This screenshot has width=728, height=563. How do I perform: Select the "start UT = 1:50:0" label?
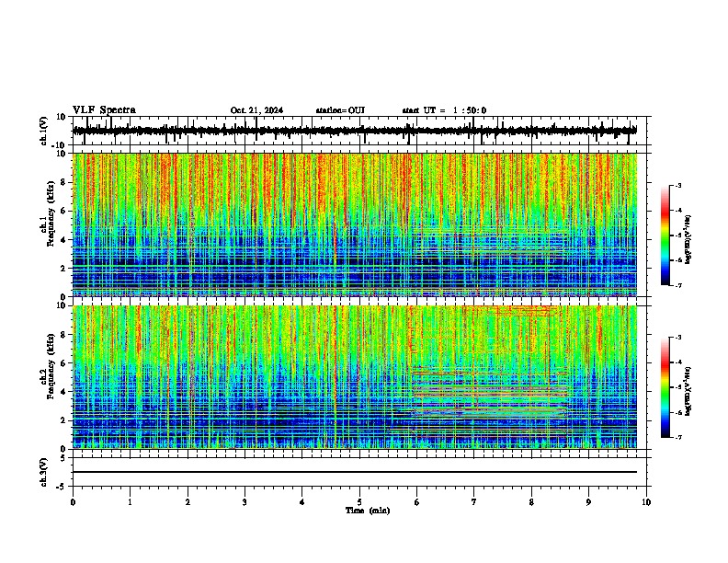pos(444,110)
